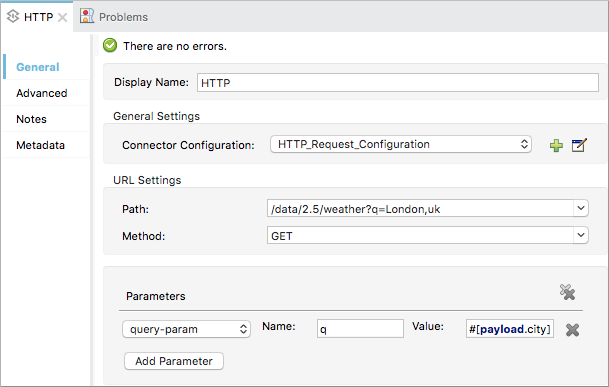Open the General settings section
The height and width of the screenshot is (387, 609).
click(x=38, y=67)
